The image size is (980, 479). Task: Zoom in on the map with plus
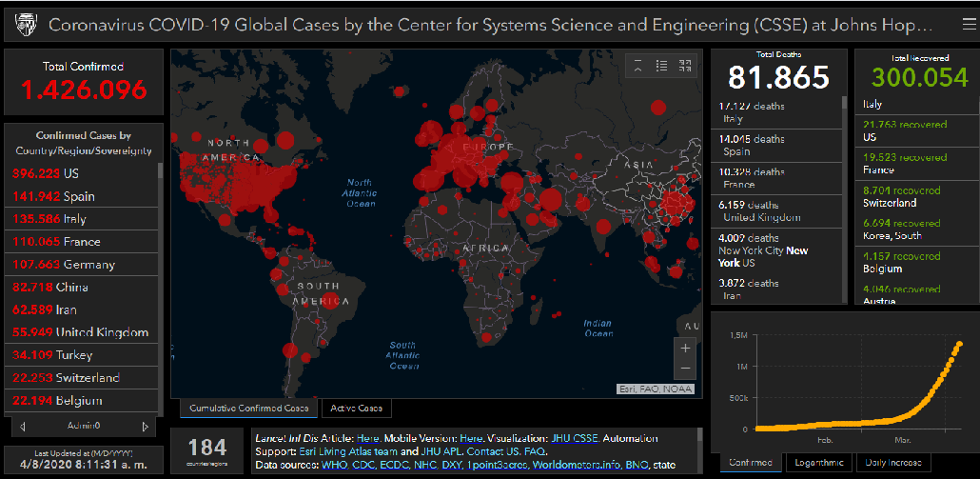[685, 349]
